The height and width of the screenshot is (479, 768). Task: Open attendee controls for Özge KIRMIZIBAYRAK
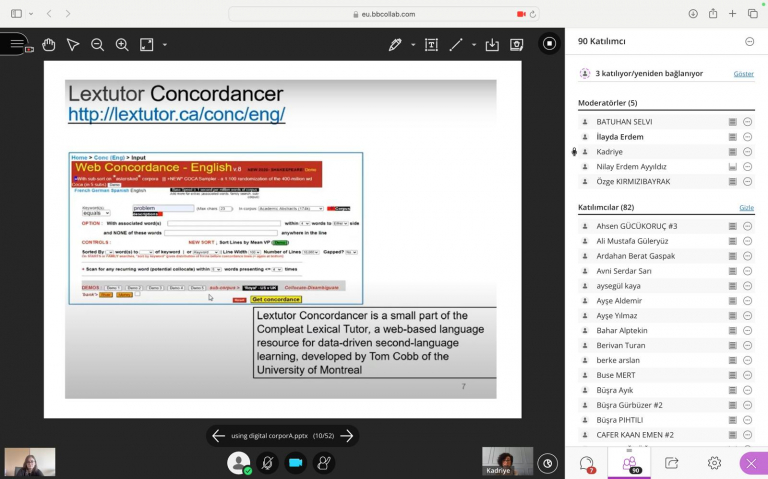coord(747,182)
